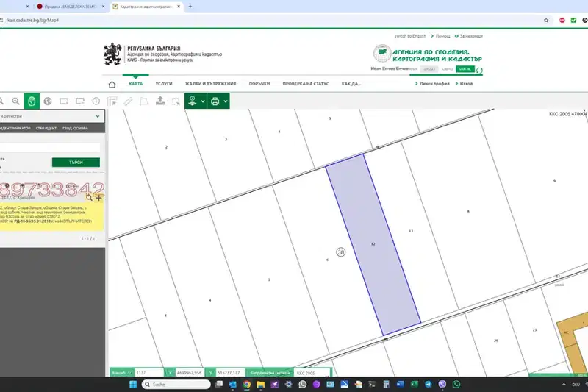The image size is (588, 392).
Task: Click the upload import icon in toolbar
Action: point(160,101)
